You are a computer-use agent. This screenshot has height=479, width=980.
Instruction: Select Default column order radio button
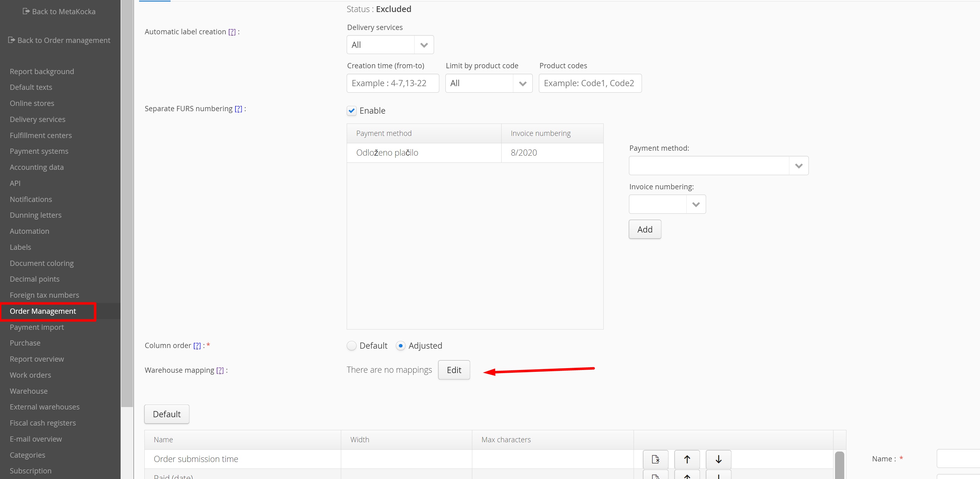[x=352, y=346]
